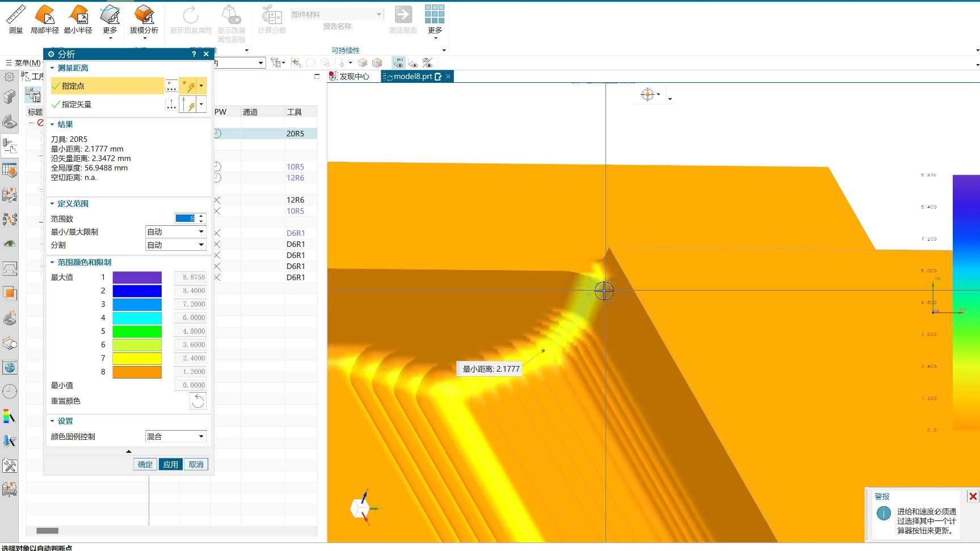980x551 pixels.
Task: Collapse the 定义范围 section
Action: (x=52, y=204)
